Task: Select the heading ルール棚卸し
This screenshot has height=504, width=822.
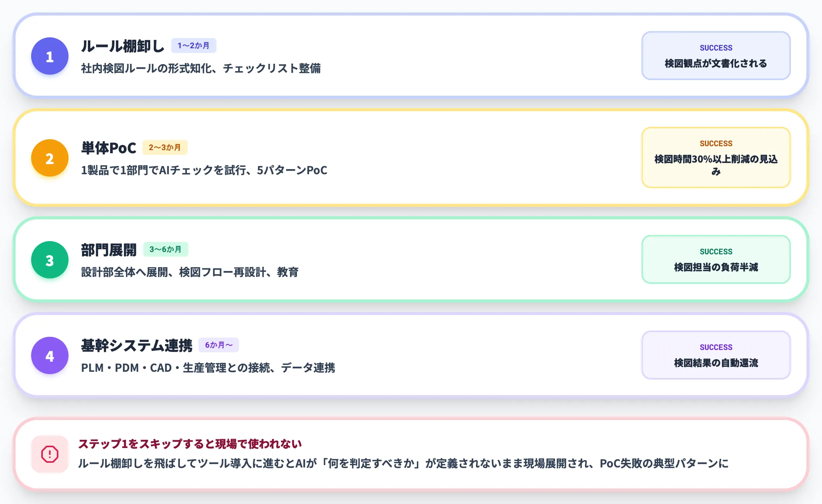Action: point(123,46)
